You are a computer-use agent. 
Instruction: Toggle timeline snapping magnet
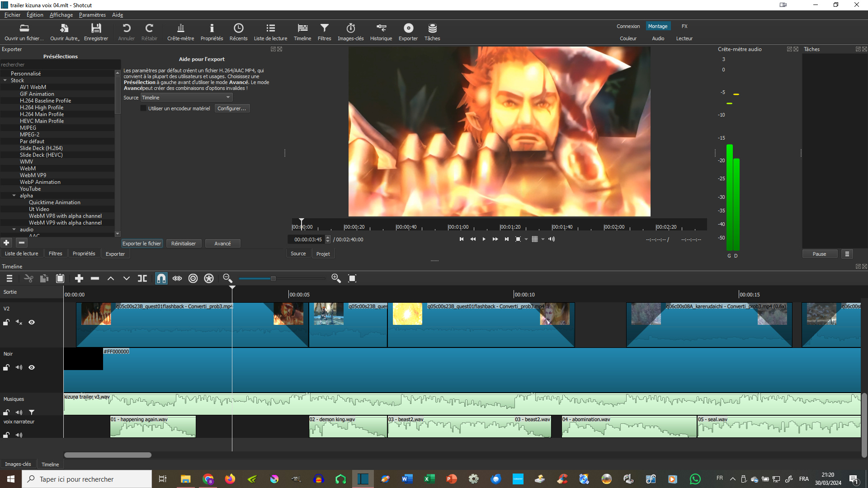(x=161, y=278)
